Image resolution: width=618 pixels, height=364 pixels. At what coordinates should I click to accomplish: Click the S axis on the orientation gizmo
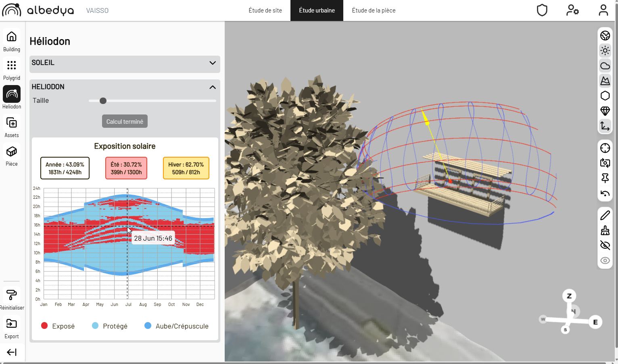(565, 330)
